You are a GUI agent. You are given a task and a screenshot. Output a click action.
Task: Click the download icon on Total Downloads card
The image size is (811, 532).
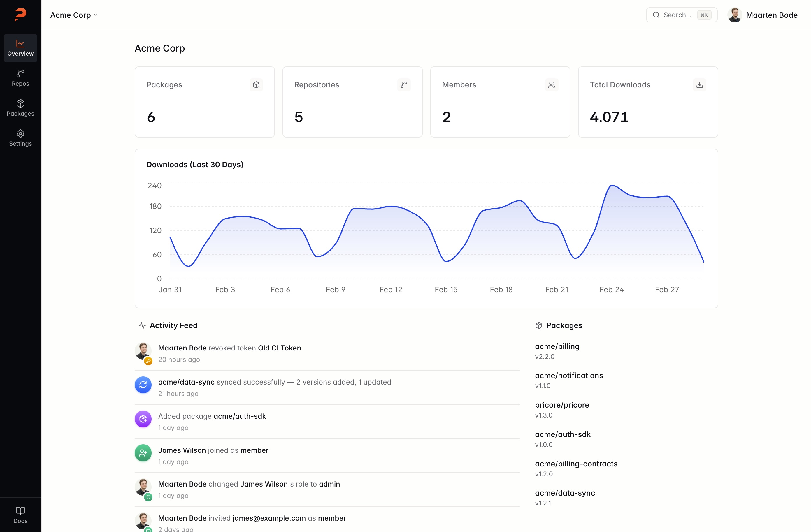coord(700,85)
